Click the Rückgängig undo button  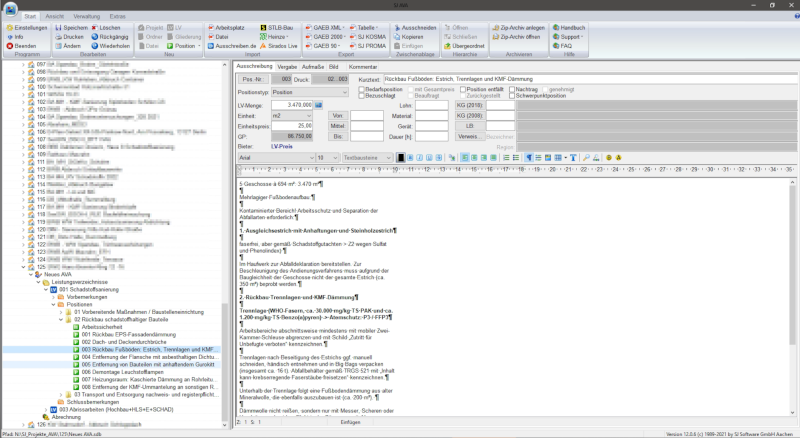coord(109,37)
